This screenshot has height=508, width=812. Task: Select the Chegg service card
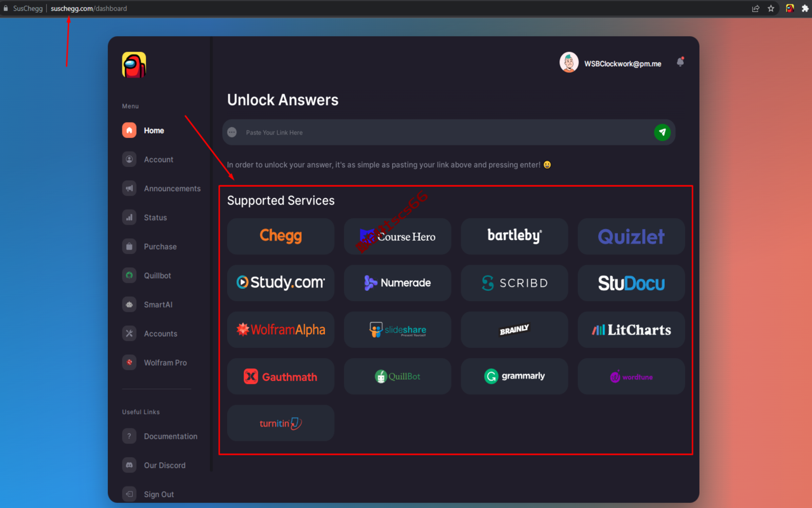pyautogui.click(x=280, y=236)
